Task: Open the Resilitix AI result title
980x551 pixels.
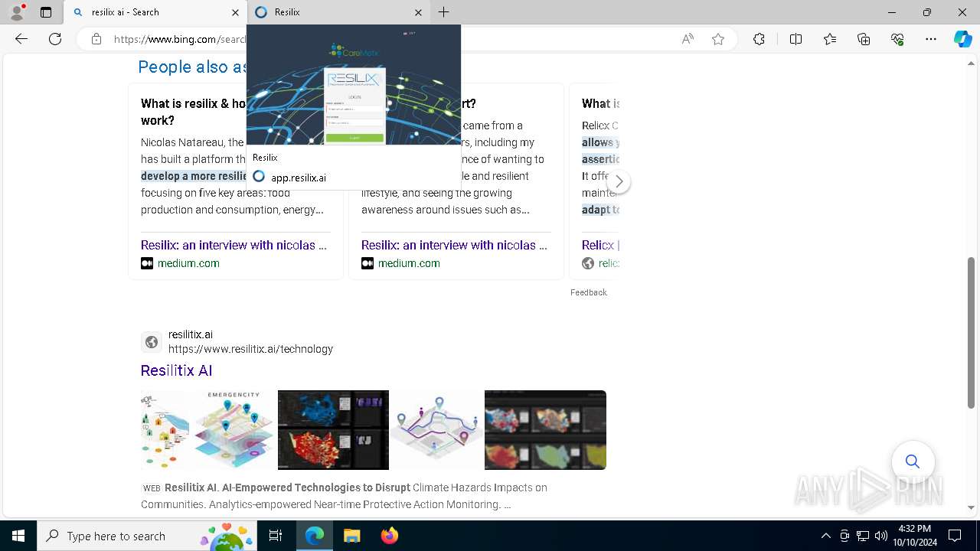Action: (176, 370)
